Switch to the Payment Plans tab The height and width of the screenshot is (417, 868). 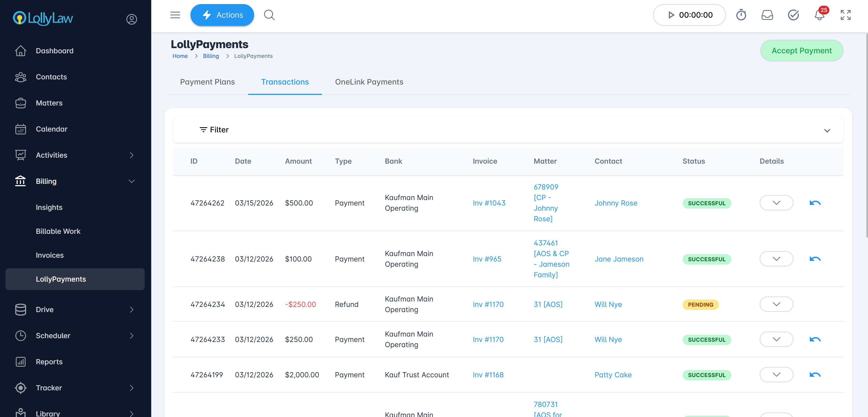click(207, 82)
